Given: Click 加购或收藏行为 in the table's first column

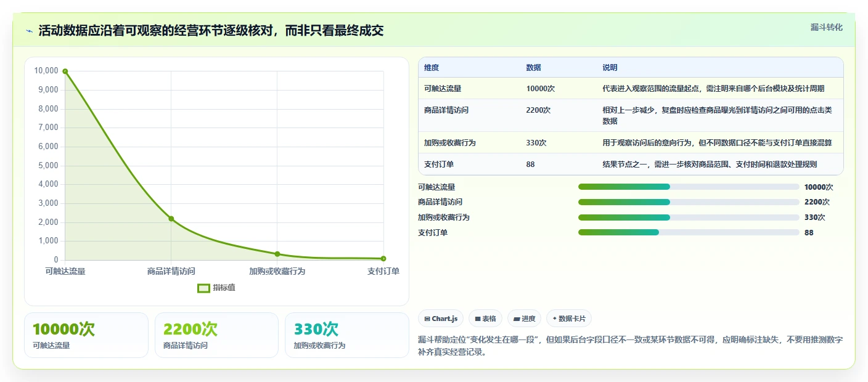Looking at the screenshot, I should (450, 143).
